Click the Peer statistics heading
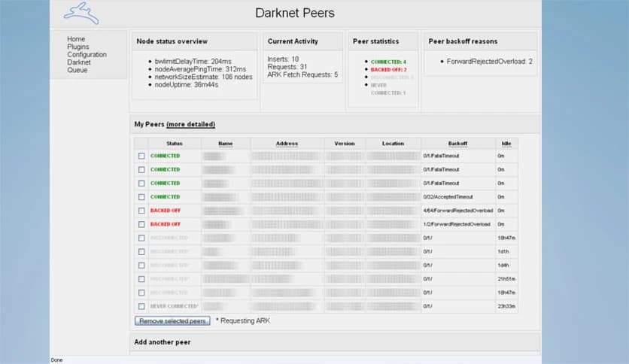 [x=375, y=41]
